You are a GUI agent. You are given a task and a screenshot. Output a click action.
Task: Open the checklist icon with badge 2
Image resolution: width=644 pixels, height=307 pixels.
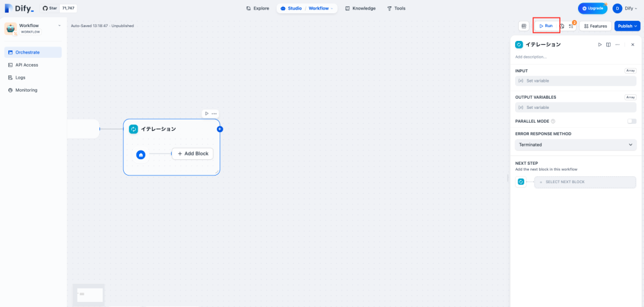[x=571, y=26]
